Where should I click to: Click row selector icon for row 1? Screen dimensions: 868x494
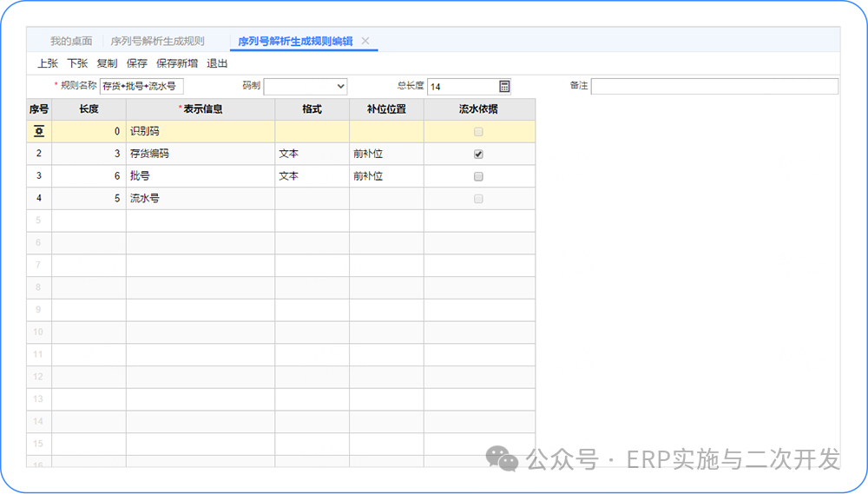[39, 131]
